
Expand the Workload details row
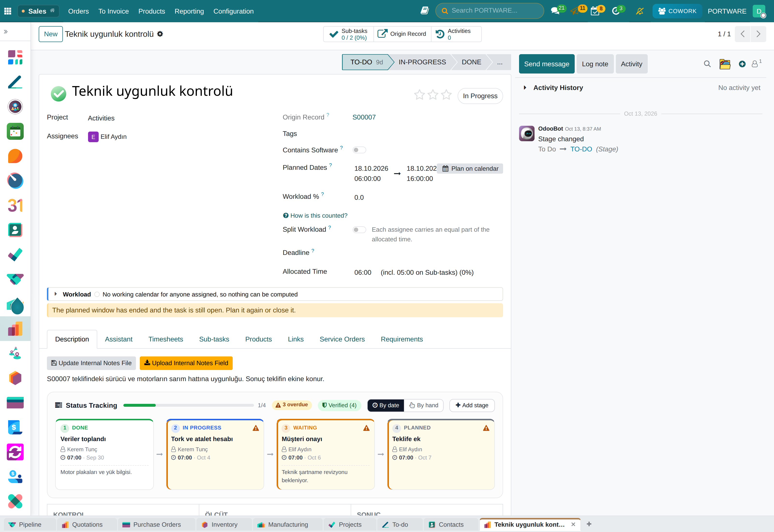[x=56, y=294]
